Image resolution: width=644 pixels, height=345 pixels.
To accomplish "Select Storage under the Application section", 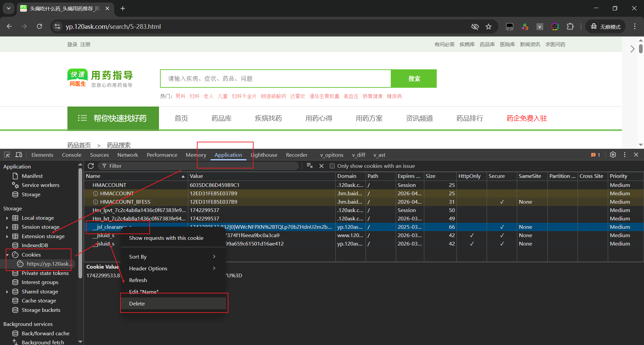I will [x=31, y=194].
